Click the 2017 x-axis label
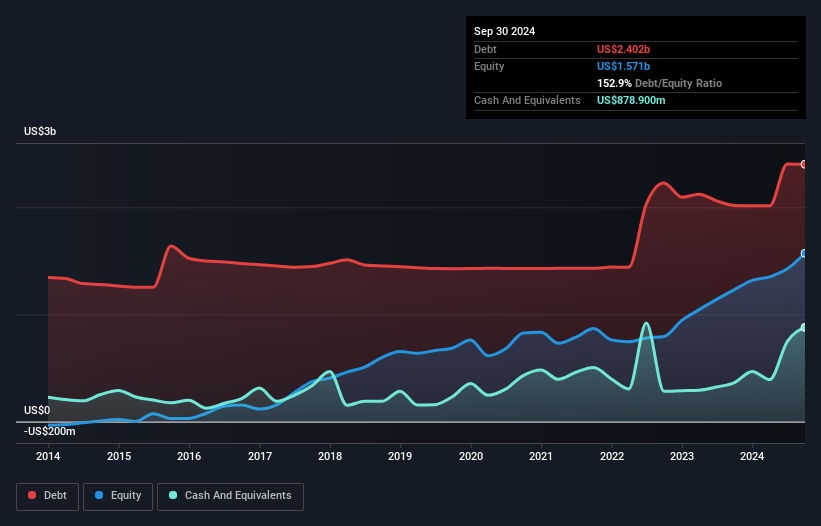This screenshot has height=526, width=821. 260,456
